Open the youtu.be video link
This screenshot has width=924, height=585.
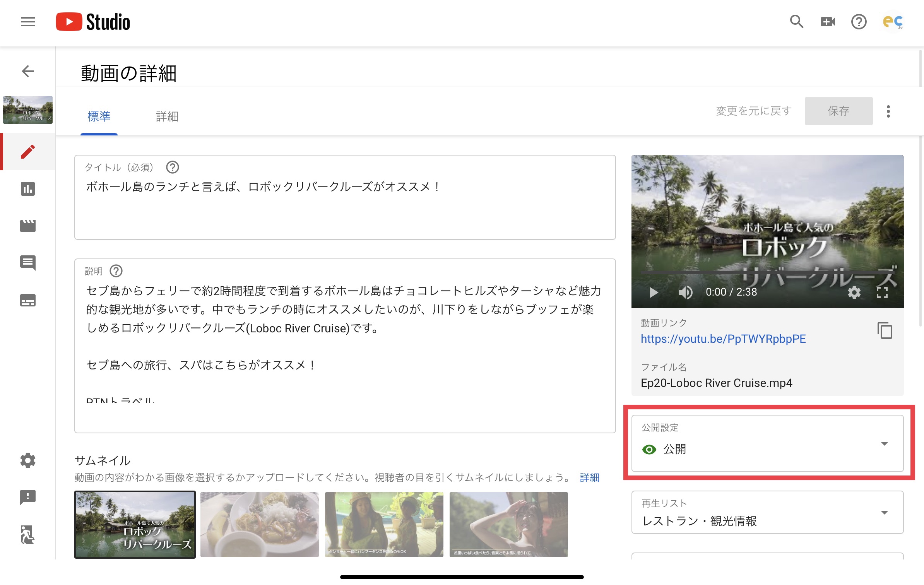[723, 339]
